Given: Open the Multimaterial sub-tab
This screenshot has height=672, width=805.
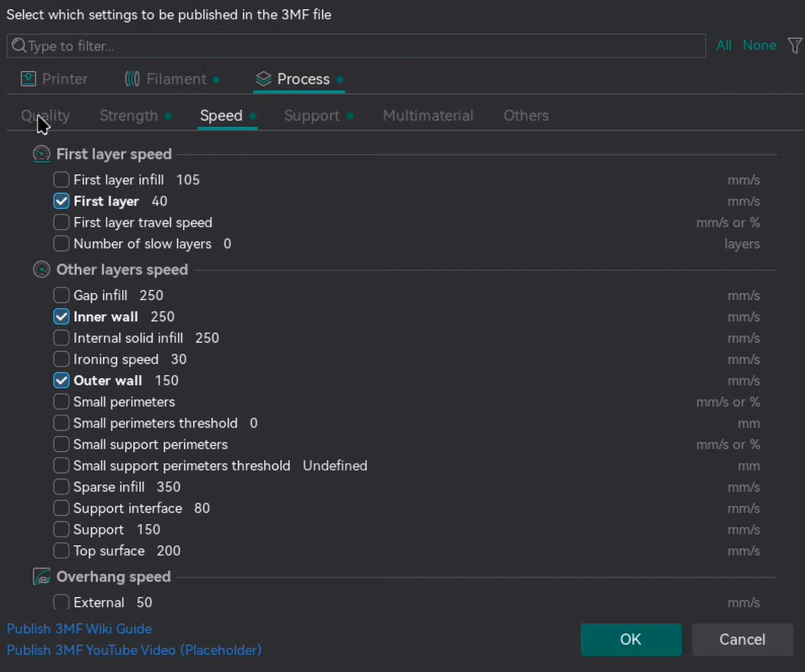Looking at the screenshot, I should pyautogui.click(x=428, y=116).
